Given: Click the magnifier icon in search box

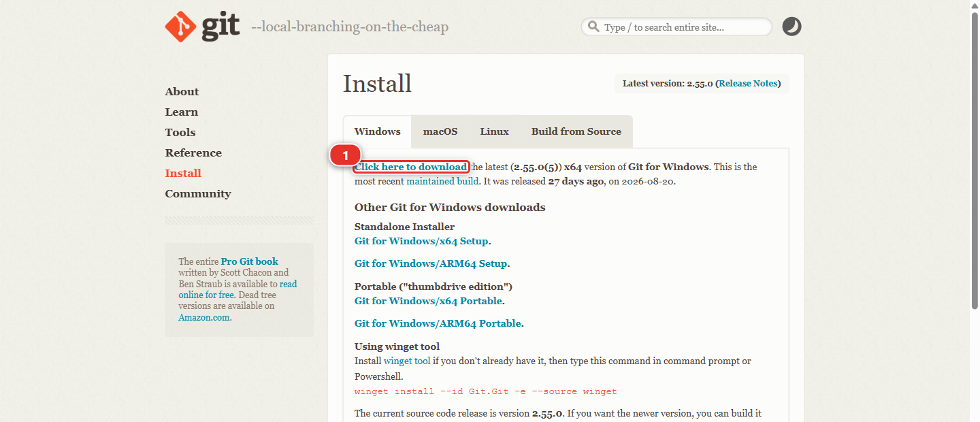Looking at the screenshot, I should tap(593, 27).
